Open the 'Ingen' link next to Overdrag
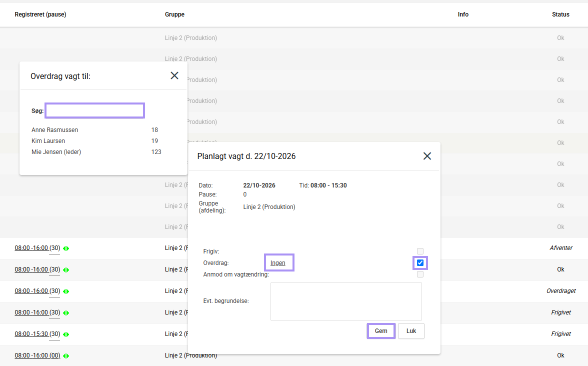Viewport: 588px width, 366px height. pos(278,263)
